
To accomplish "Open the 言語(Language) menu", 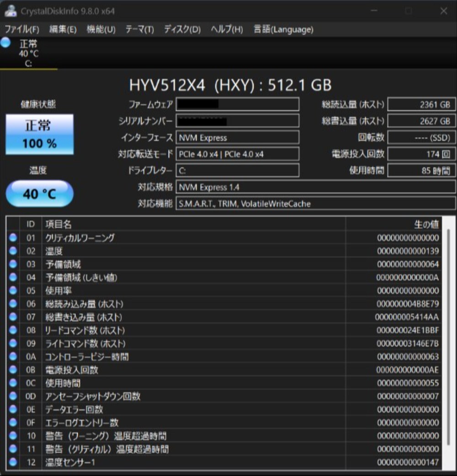I will pyautogui.click(x=283, y=29).
